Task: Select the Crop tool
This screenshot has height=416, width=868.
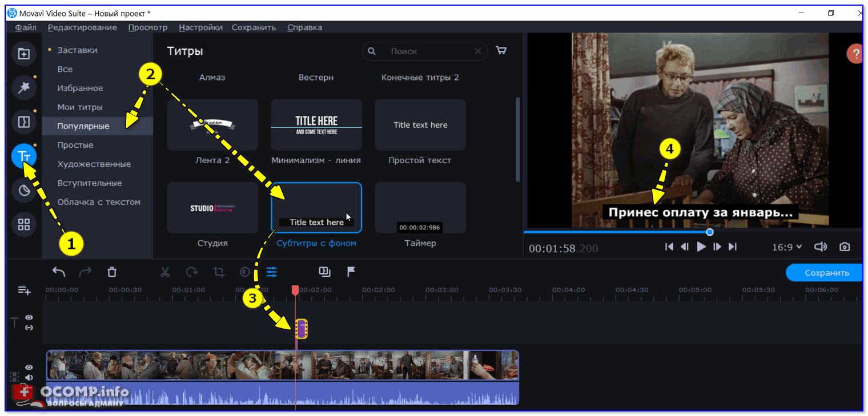Action: point(219,272)
